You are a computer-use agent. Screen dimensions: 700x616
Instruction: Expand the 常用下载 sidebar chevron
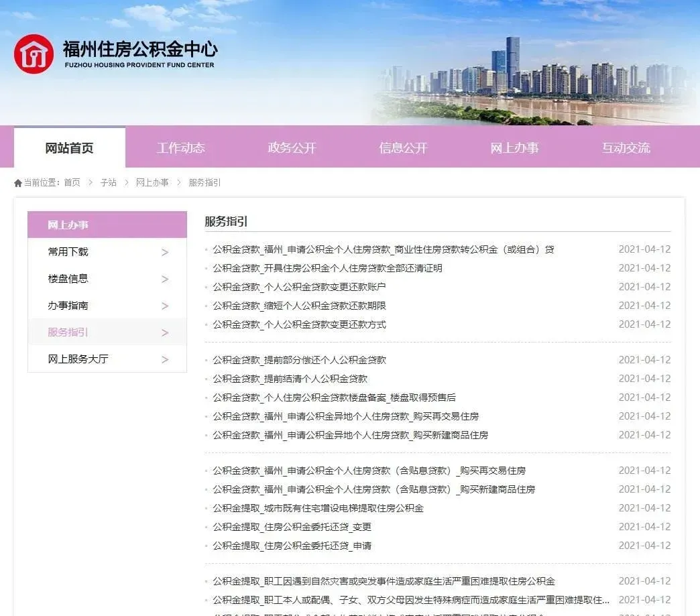tap(164, 252)
